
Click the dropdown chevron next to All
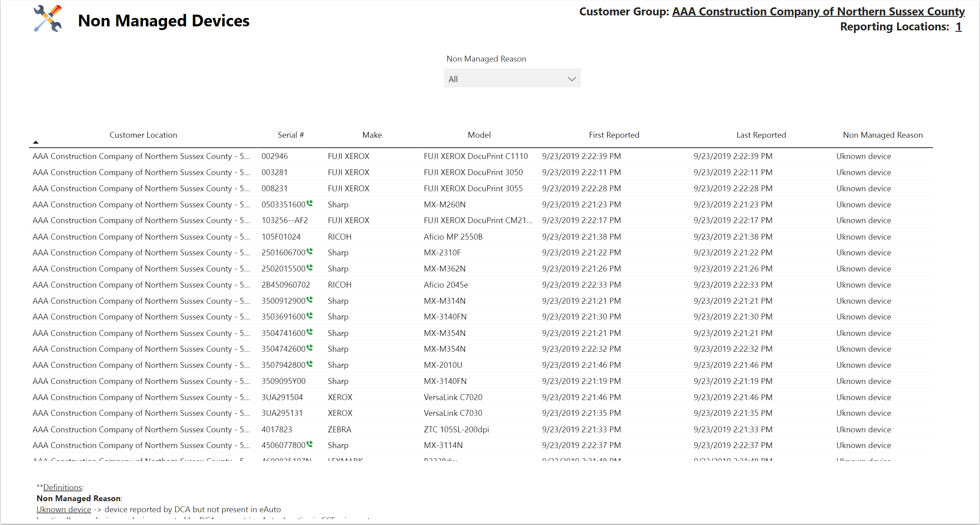coord(572,79)
